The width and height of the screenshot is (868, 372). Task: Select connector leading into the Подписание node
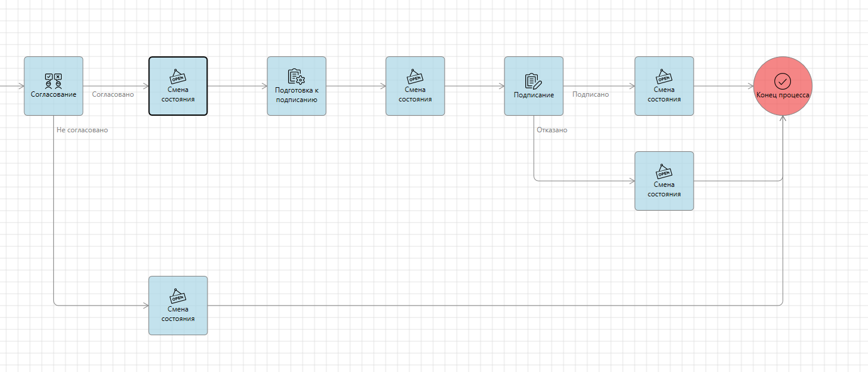tap(474, 86)
